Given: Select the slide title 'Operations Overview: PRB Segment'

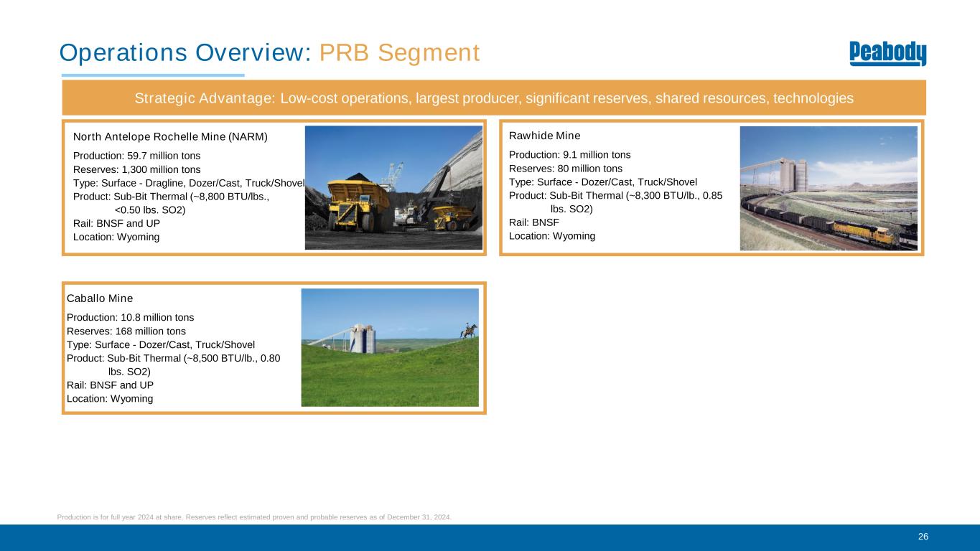Looking at the screenshot, I should [x=269, y=52].
